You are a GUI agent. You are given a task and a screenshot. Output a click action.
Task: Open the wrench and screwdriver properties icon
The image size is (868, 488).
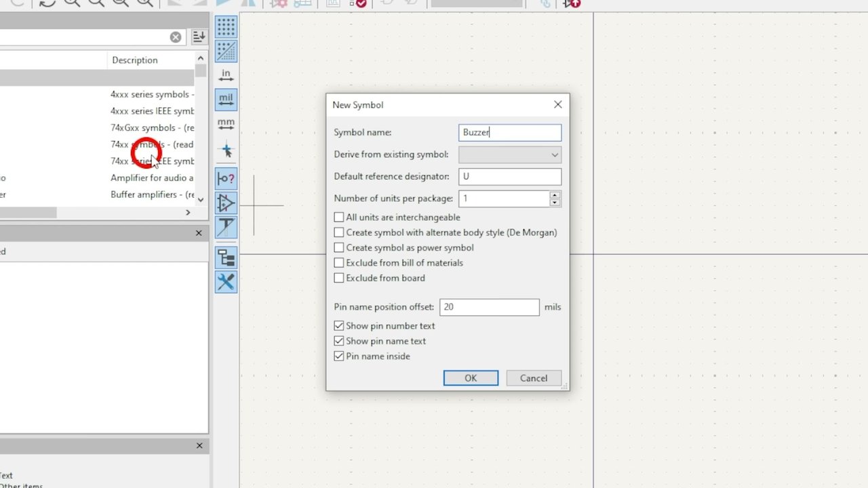[226, 282]
